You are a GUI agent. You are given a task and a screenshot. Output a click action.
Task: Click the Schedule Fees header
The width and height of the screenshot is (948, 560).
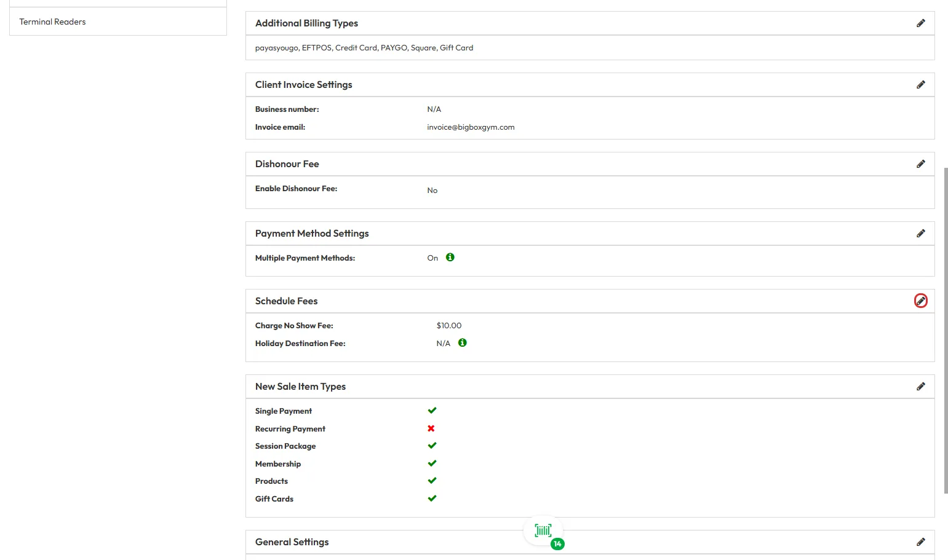[287, 301]
